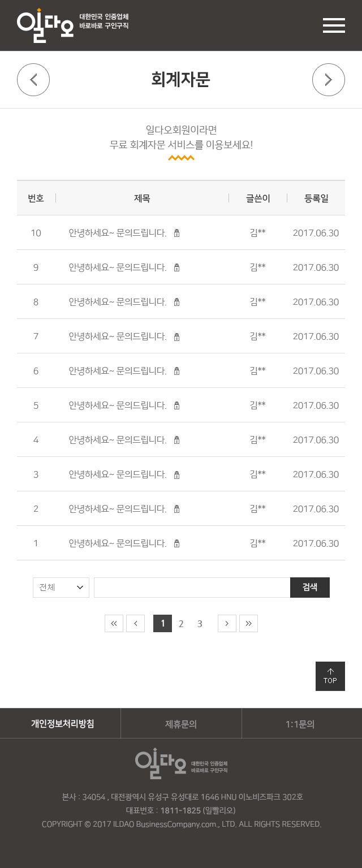
Task: Select page 2 in the pagination
Action: point(181,623)
